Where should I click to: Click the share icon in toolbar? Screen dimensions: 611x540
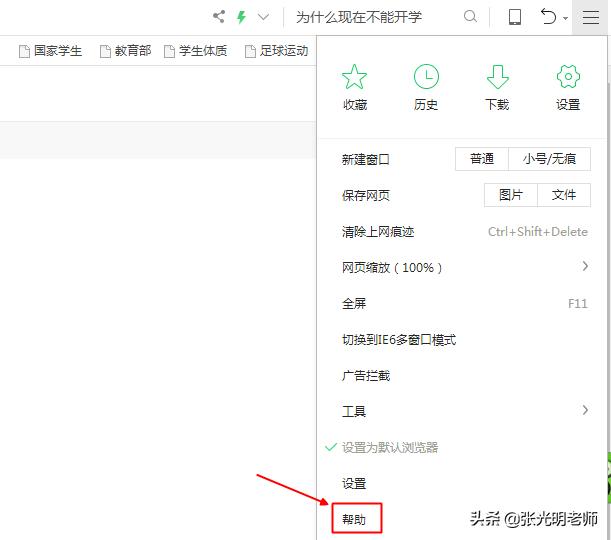219,17
